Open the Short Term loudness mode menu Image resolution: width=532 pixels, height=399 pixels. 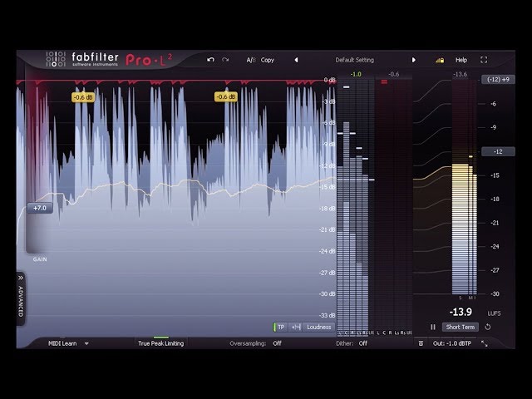click(460, 327)
